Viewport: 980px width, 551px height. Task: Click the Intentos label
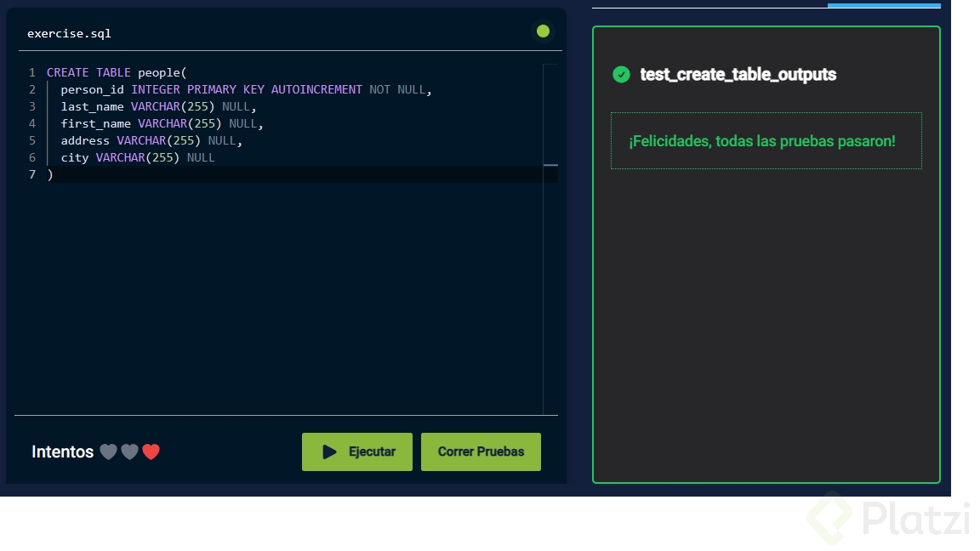tap(62, 452)
